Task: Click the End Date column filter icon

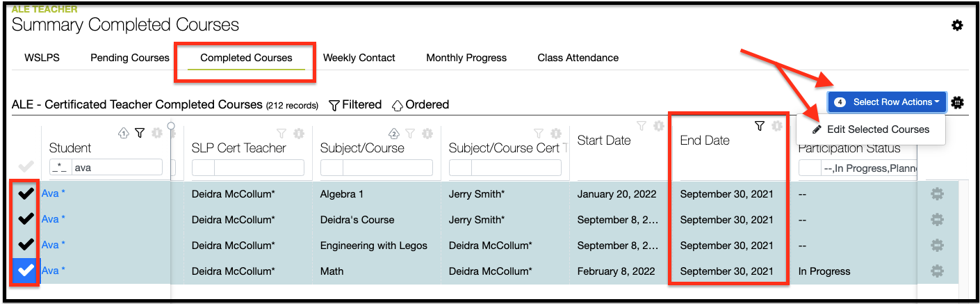Action: (x=759, y=126)
